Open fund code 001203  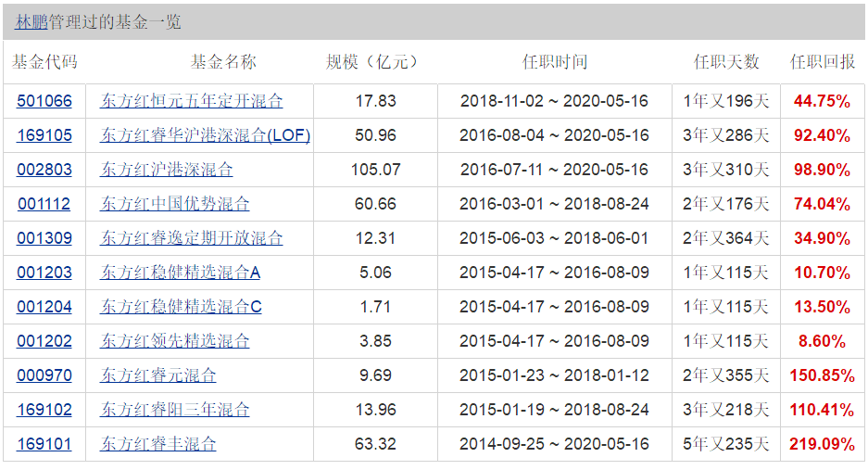click(44, 273)
